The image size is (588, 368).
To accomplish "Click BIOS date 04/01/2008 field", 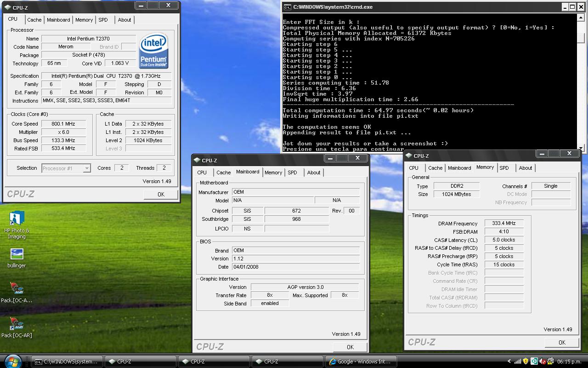I will click(295, 267).
